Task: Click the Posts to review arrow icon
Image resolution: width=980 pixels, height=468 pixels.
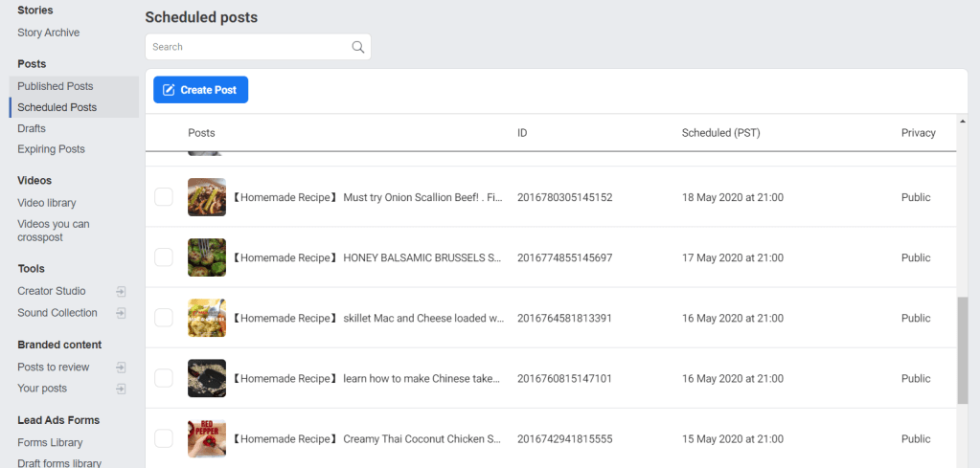Action: point(121,367)
